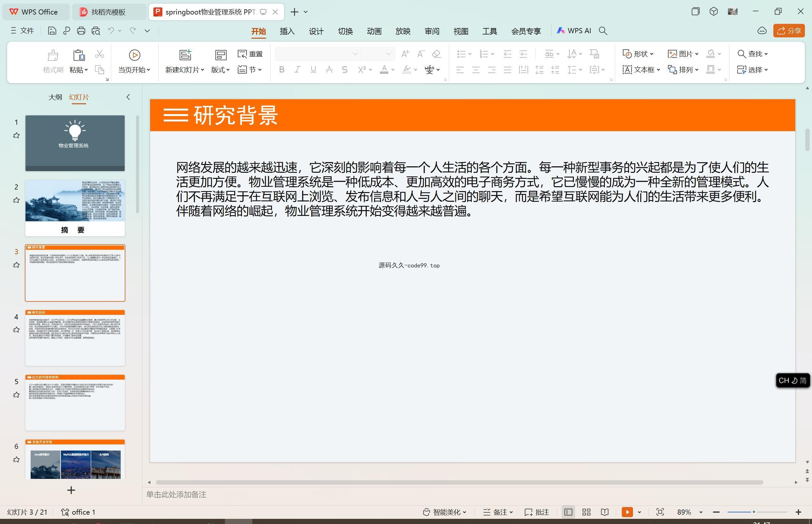Open the Select (选择) dropdown

click(752, 70)
